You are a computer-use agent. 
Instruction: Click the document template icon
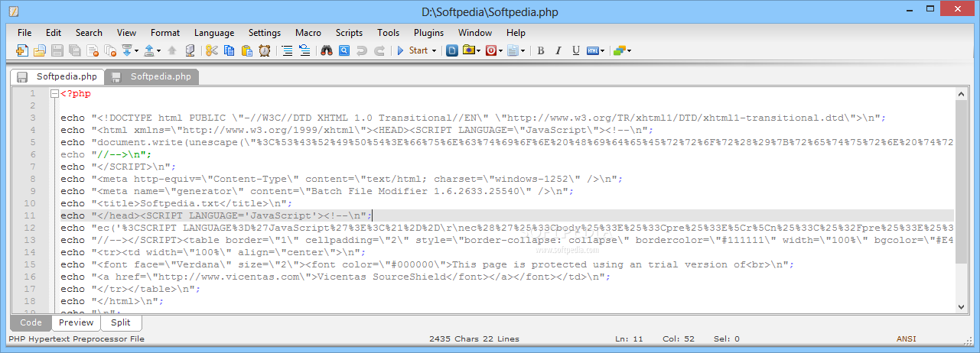click(513, 50)
